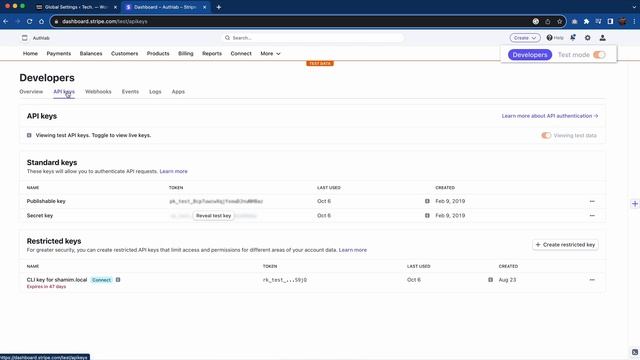Click the rk_test restricted token value
640x360 pixels.
click(284, 280)
